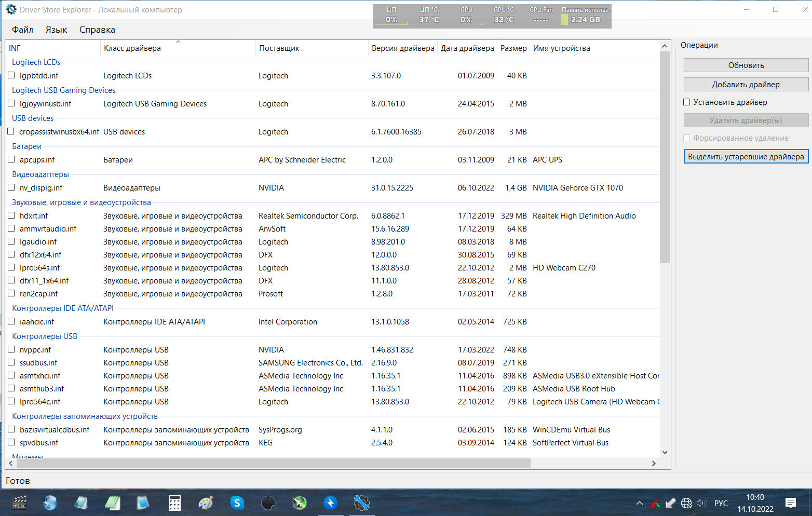Click the red-green tray icon
The width and height of the screenshot is (812, 516).
tap(656, 503)
